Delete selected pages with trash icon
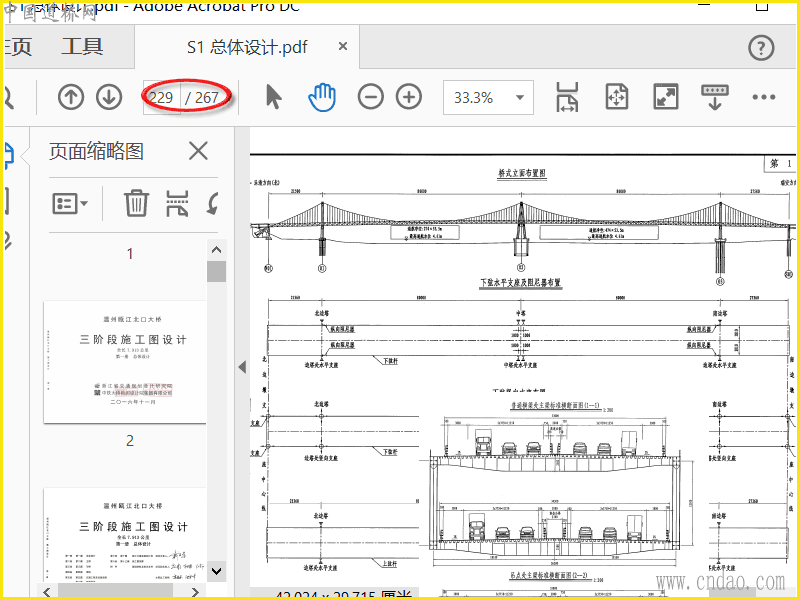The height and width of the screenshot is (600, 800). pos(136,203)
